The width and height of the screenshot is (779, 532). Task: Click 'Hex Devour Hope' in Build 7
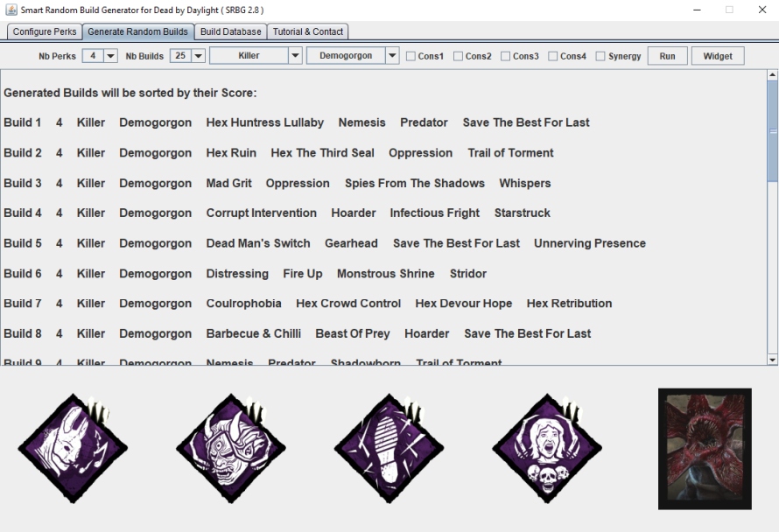click(464, 304)
